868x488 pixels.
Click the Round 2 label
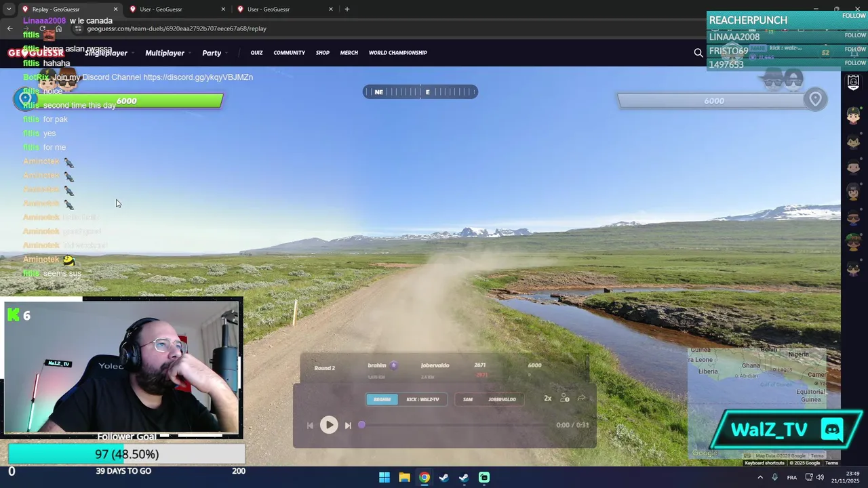click(325, 368)
